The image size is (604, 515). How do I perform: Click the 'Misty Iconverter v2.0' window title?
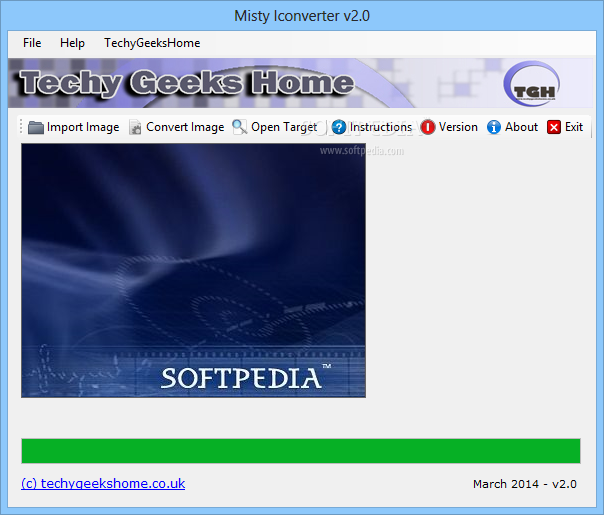click(302, 16)
